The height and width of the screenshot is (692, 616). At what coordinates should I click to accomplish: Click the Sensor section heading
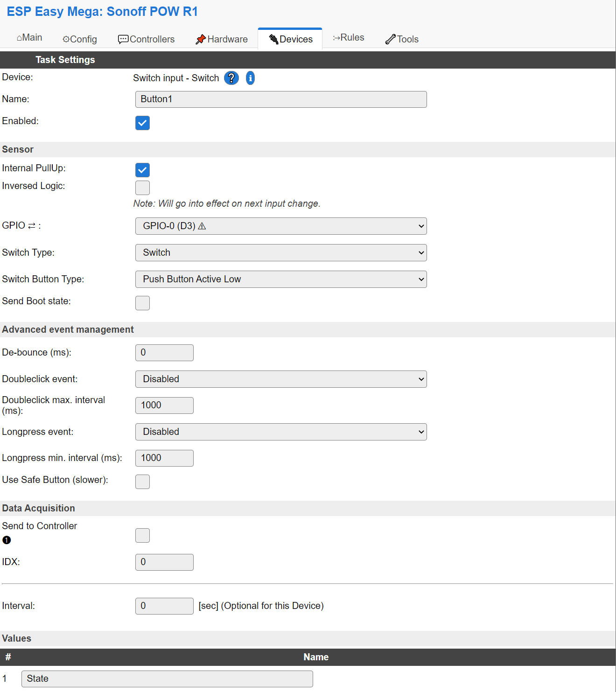tap(18, 149)
